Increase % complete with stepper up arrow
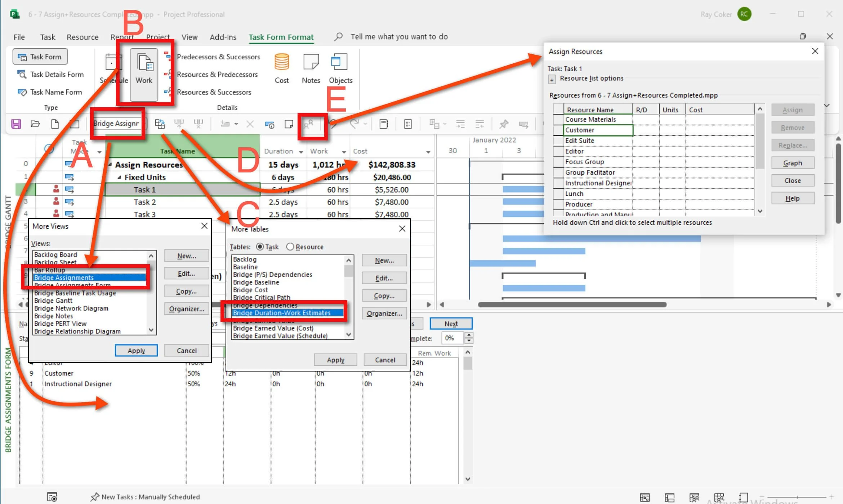Viewport: 843px width, 504px height. [469, 335]
